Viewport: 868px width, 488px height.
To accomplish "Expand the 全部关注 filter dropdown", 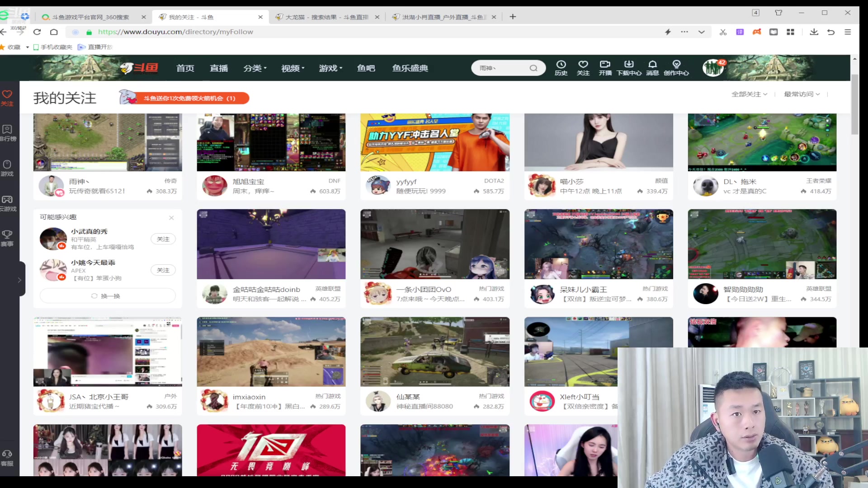I will [x=750, y=94].
